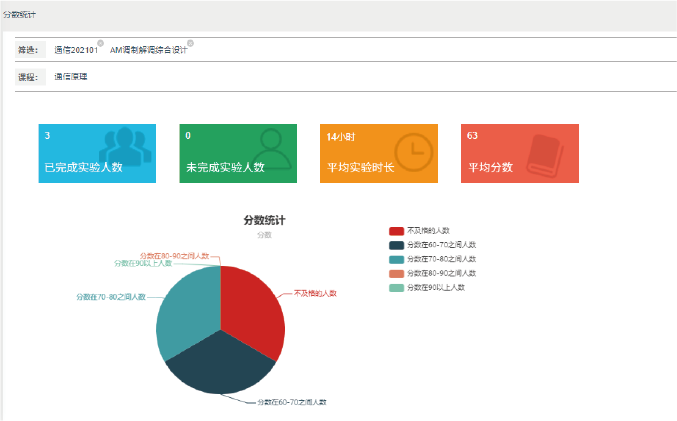Toggle the 不及格的人数 legend series
This screenshot has height=421, width=677.
427,231
